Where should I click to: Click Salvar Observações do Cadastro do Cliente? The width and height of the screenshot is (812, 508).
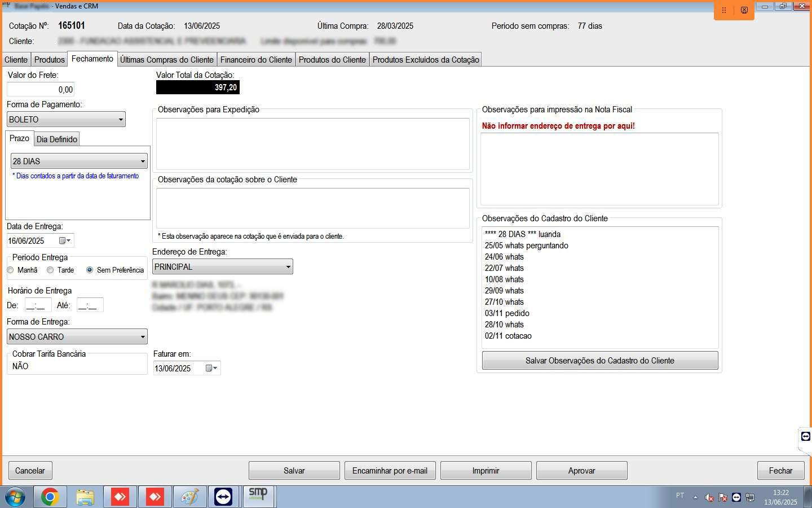[x=600, y=361]
